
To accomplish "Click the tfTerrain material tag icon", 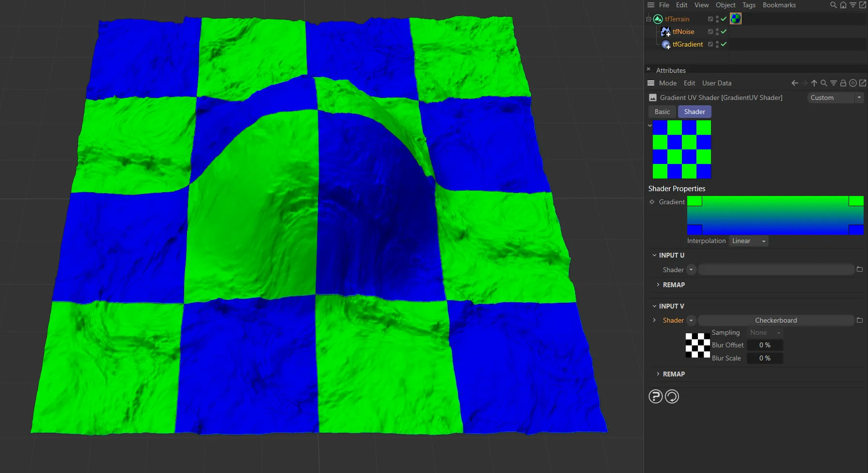I will tap(735, 19).
